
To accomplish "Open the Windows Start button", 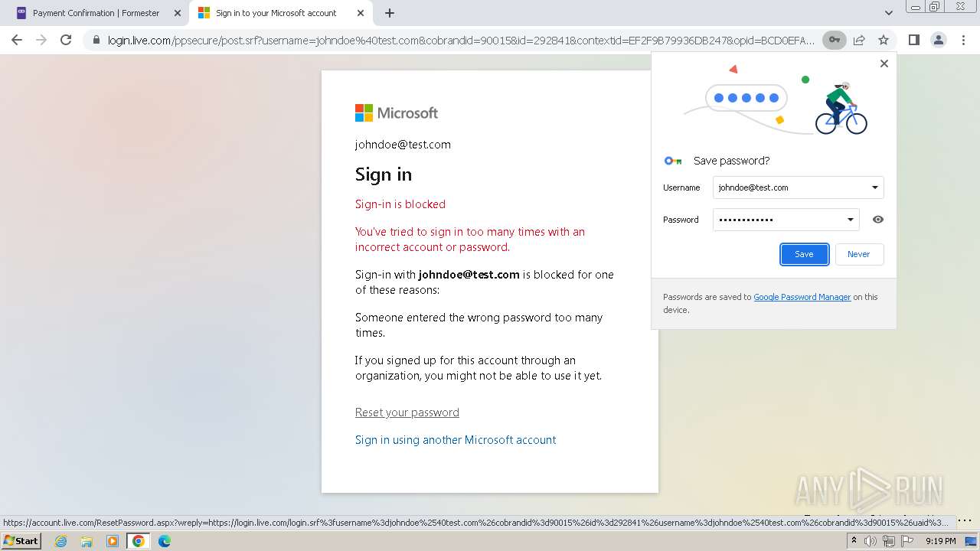I will coord(21,540).
